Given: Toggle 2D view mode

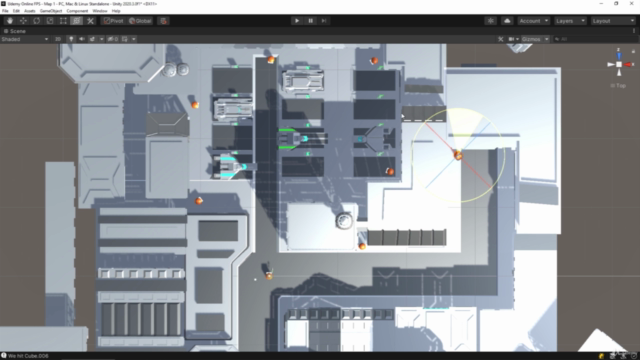Looking at the screenshot, I should click(58, 39).
